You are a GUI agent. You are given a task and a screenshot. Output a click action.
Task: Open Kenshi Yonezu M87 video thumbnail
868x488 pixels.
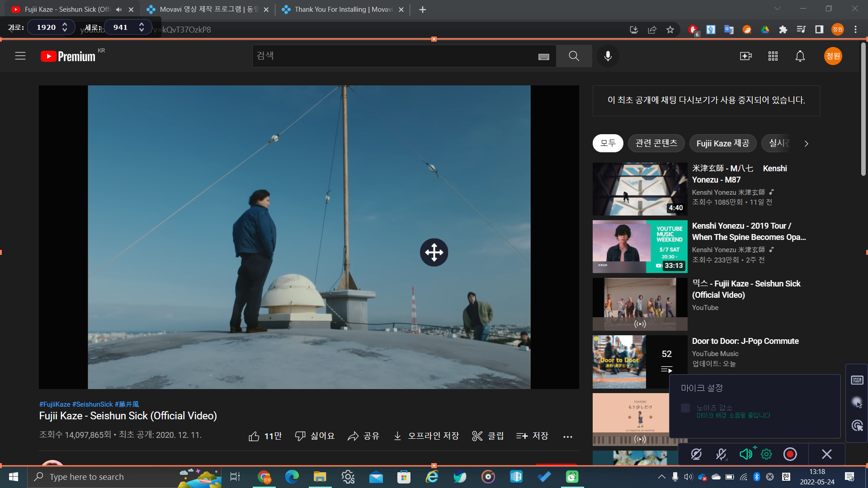640,189
